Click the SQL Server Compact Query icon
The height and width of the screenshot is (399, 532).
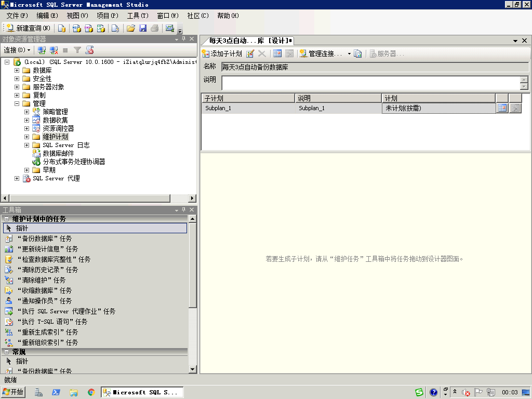click(115, 28)
